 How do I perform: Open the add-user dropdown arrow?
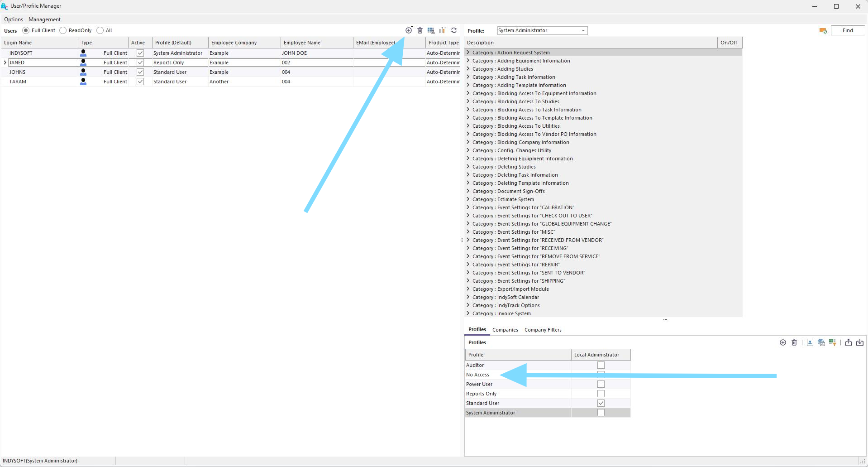tap(412, 26)
